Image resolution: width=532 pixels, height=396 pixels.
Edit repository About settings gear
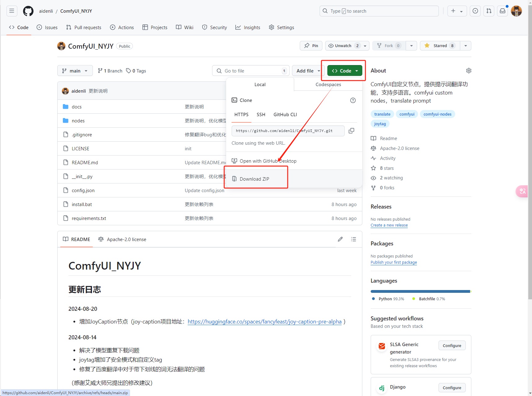(x=469, y=71)
